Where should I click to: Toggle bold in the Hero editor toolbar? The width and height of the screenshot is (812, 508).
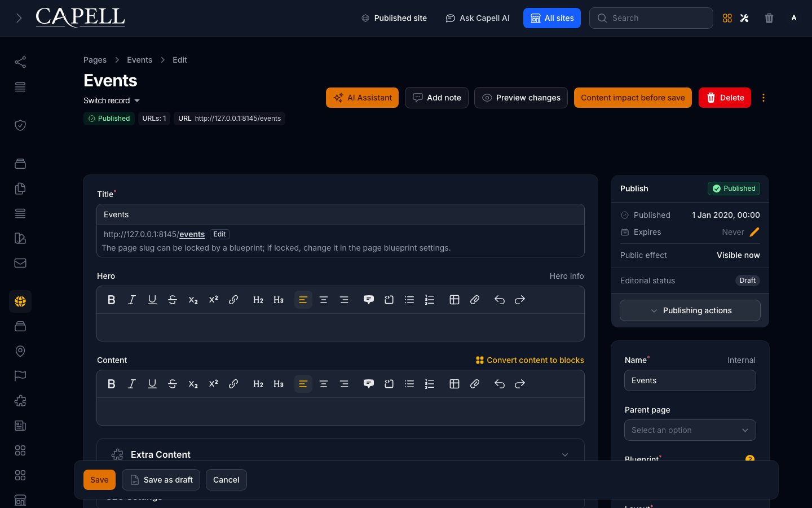point(112,300)
